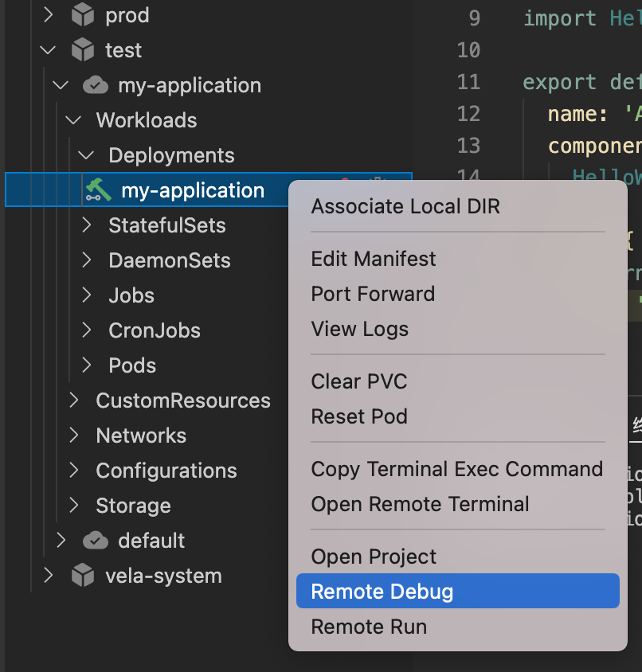Click the default application cloud icon
The image size is (642, 672).
[x=96, y=541]
